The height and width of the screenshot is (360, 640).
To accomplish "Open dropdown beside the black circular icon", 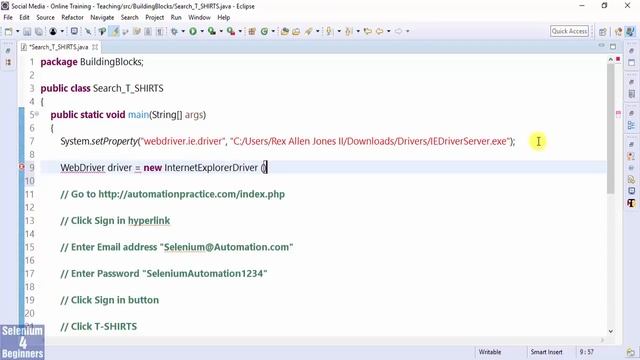I will click(x=62, y=31).
